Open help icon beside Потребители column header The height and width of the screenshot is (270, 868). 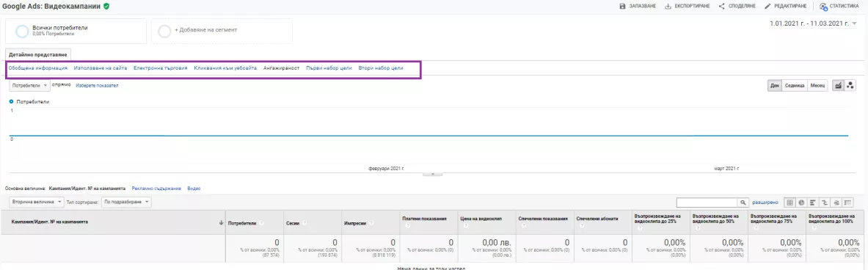click(x=260, y=223)
